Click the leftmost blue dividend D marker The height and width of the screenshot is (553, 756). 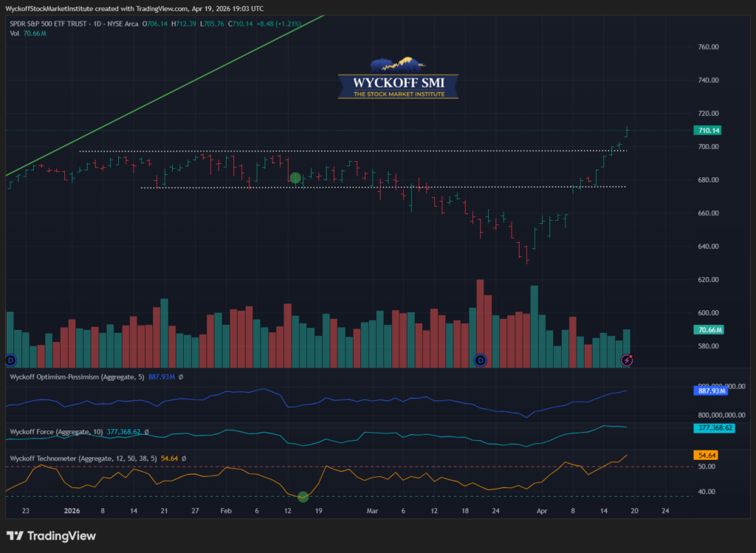[x=10, y=360]
